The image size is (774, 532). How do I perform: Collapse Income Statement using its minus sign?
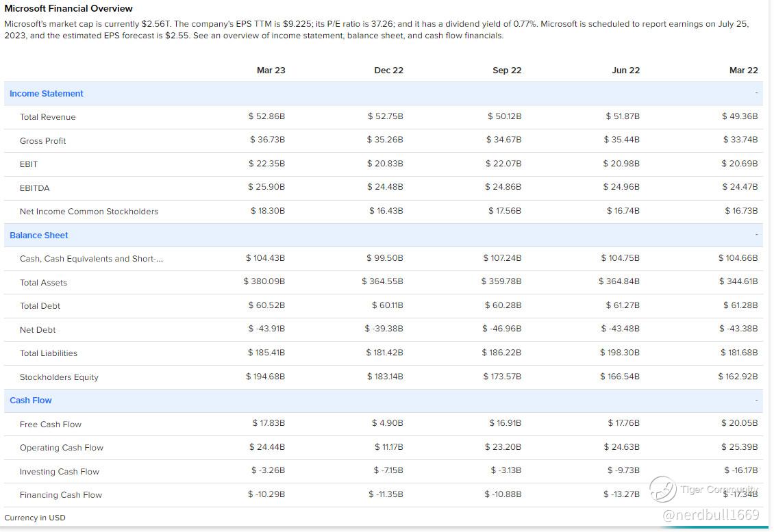click(x=756, y=93)
